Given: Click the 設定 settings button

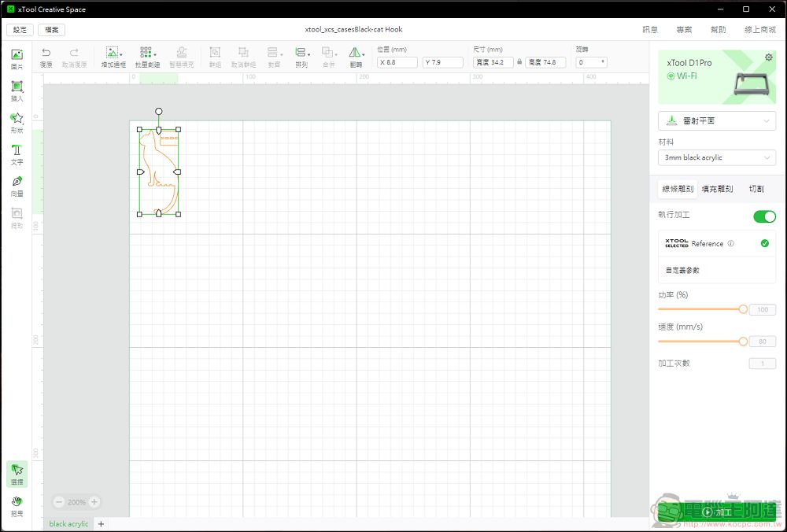Looking at the screenshot, I should [20, 30].
